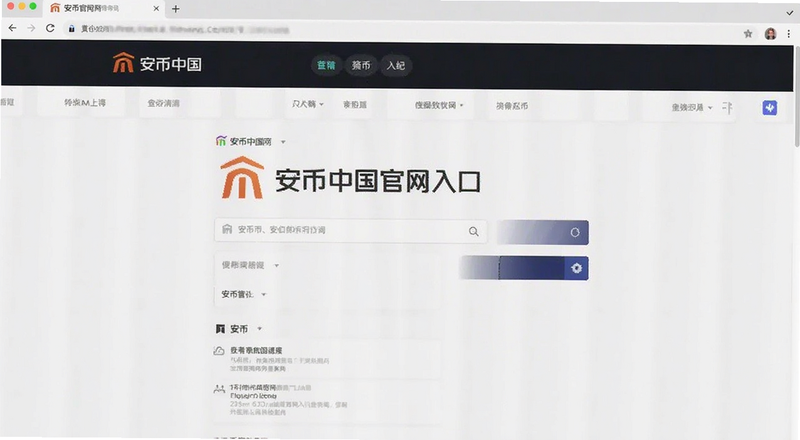This screenshot has width=800, height=440.
Task: Click the people icon in second list item
Action: pyautogui.click(x=219, y=389)
